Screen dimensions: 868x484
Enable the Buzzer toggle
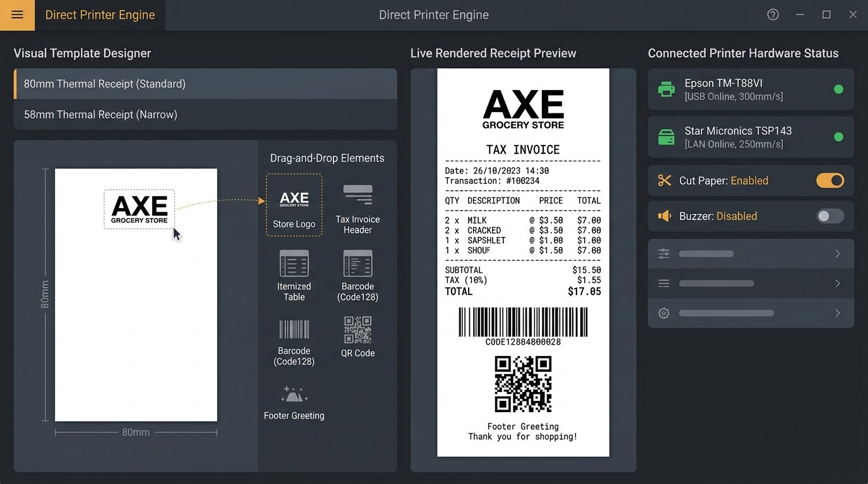click(x=830, y=216)
